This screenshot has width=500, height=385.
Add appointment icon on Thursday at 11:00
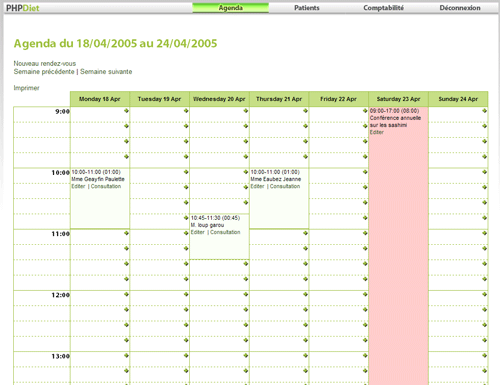(305, 233)
